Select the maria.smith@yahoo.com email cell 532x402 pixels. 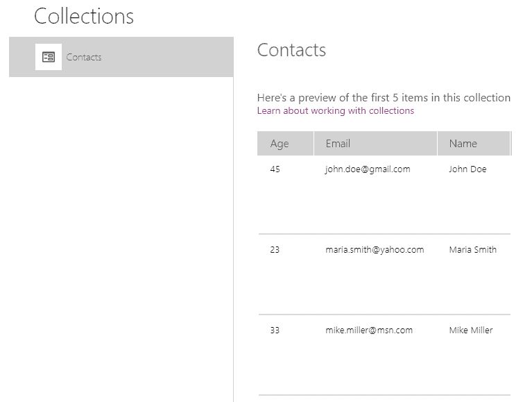pos(375,250)
